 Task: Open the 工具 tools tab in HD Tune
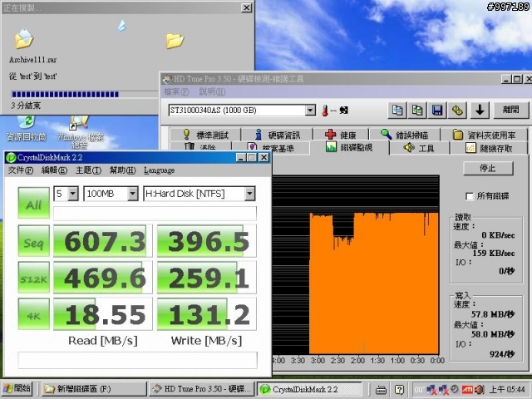419,148
